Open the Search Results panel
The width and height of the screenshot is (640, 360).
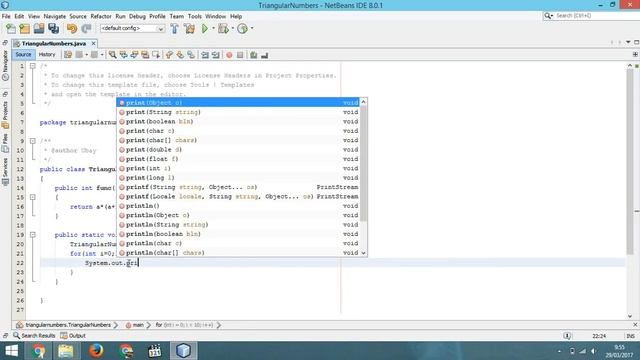coord(34,336)
